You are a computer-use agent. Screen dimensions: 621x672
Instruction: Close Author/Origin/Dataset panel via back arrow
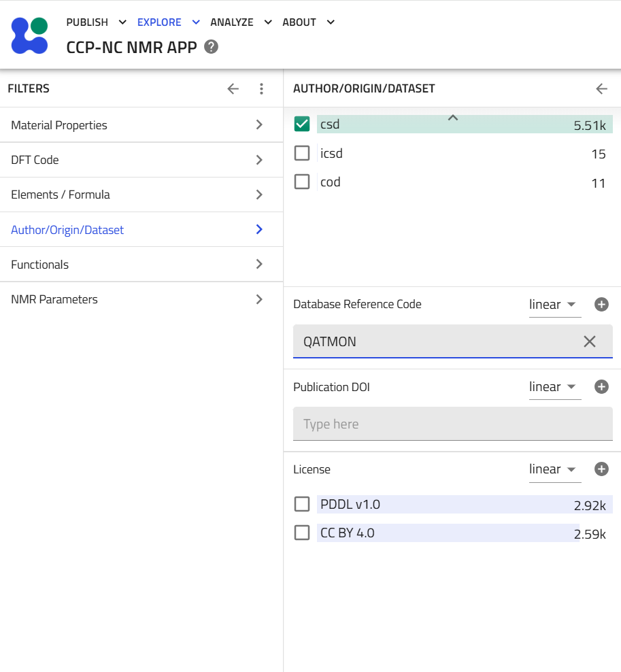(602, 88)
